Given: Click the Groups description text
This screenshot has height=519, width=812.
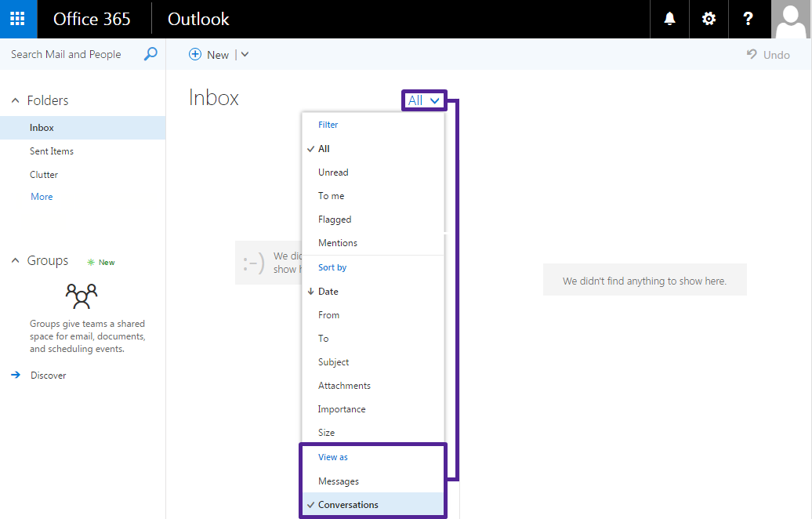Looking at the screenshot, I should [88, 336].
